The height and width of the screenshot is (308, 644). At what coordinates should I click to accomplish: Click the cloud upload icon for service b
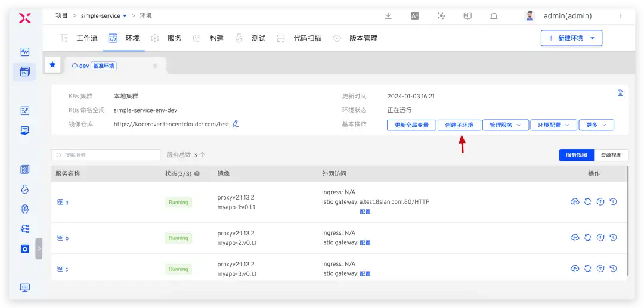click(x=575, y=238)
